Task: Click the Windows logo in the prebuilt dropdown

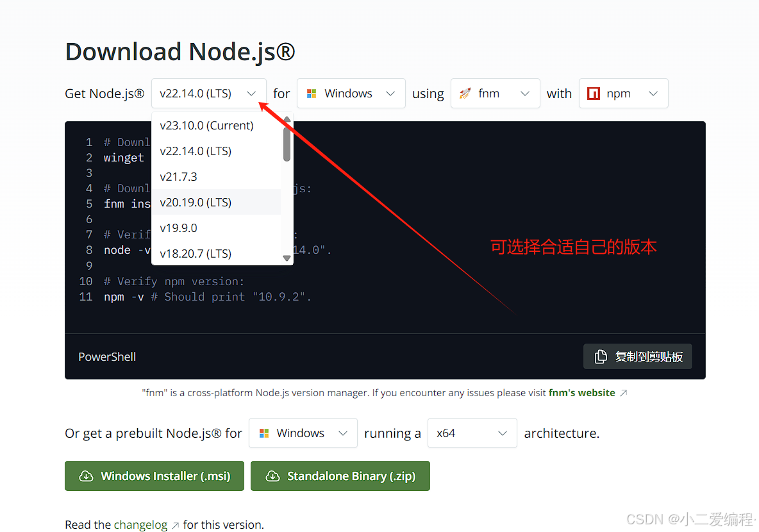Action: pos(264,433)
